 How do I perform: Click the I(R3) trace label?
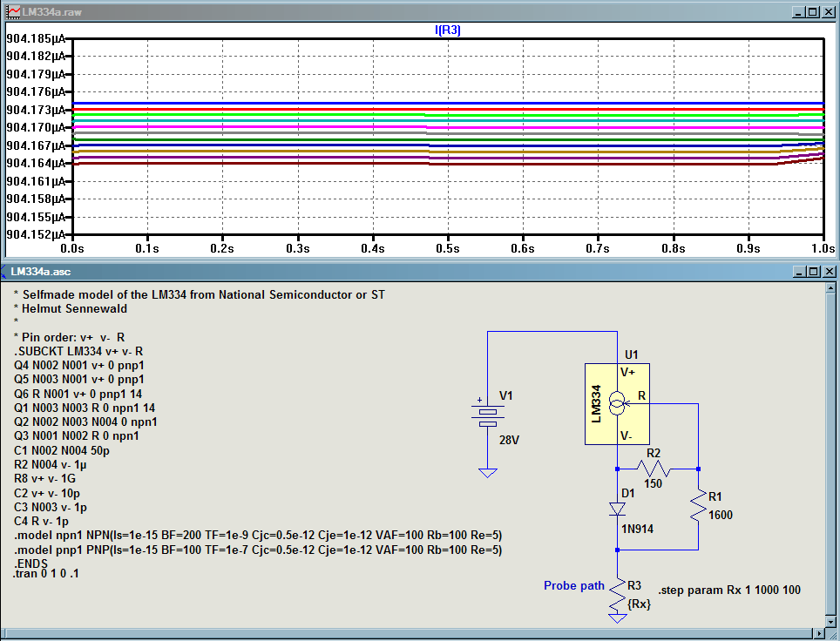pyautogui.click(x=448, y=30)
